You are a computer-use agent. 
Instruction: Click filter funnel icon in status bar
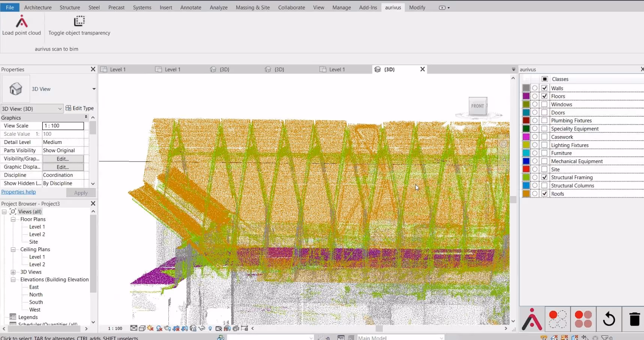click(605, 338)
